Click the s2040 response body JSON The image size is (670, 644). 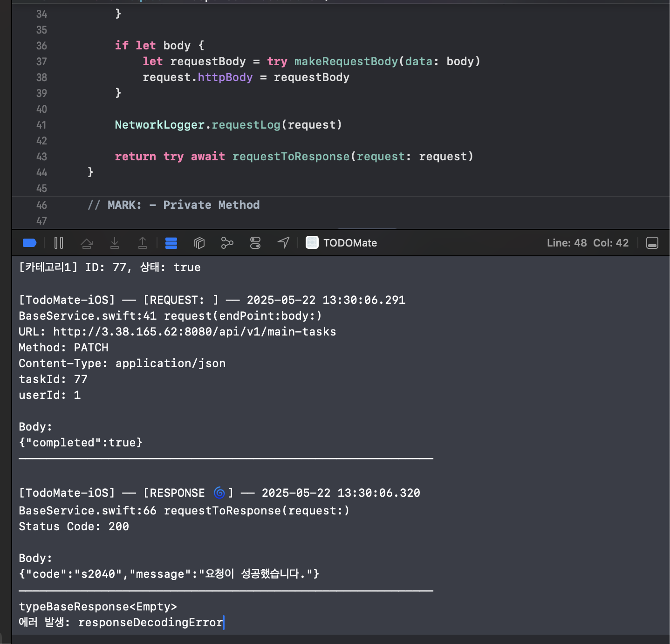(169, 574)
